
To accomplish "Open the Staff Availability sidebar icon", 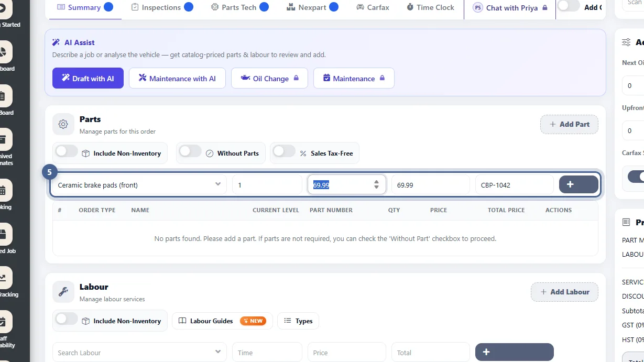I will pos(4,322).
